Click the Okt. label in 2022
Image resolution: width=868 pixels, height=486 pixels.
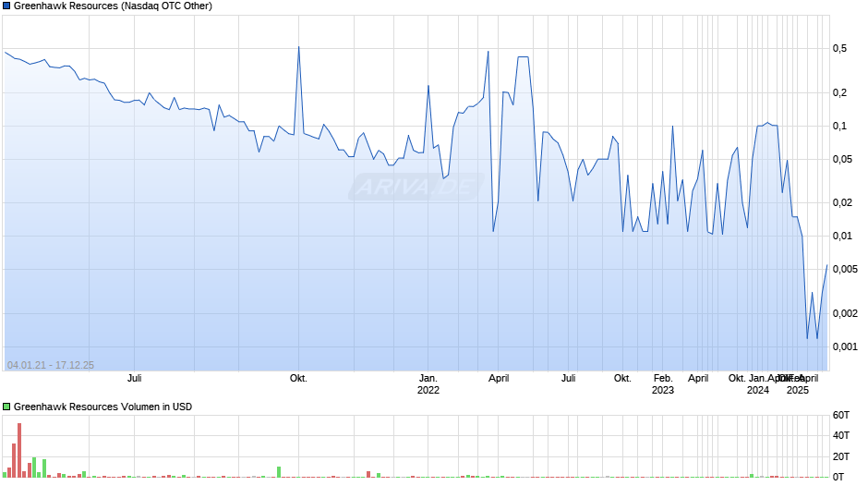click(622, 379)
